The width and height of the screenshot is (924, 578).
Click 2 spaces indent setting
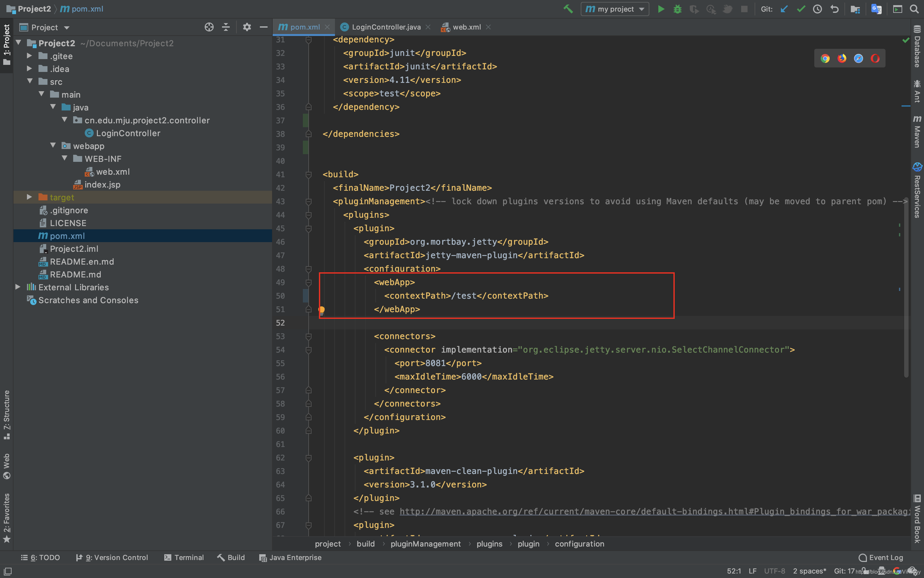click(x=809, y=571)
